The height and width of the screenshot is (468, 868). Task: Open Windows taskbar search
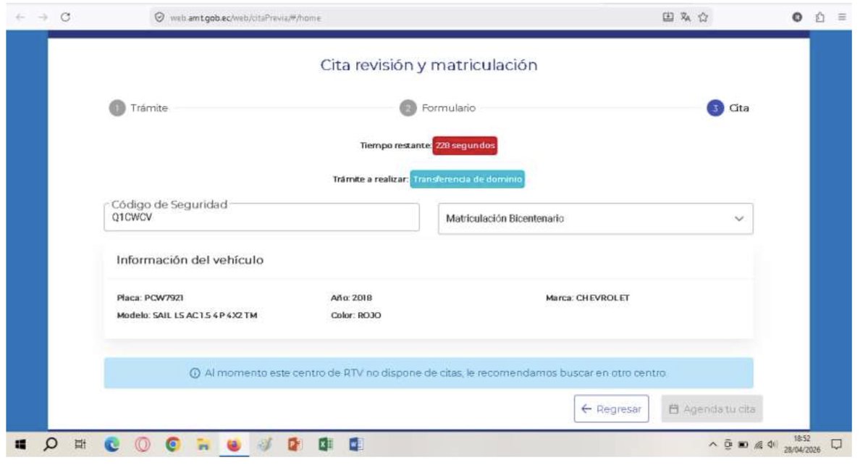51,444
